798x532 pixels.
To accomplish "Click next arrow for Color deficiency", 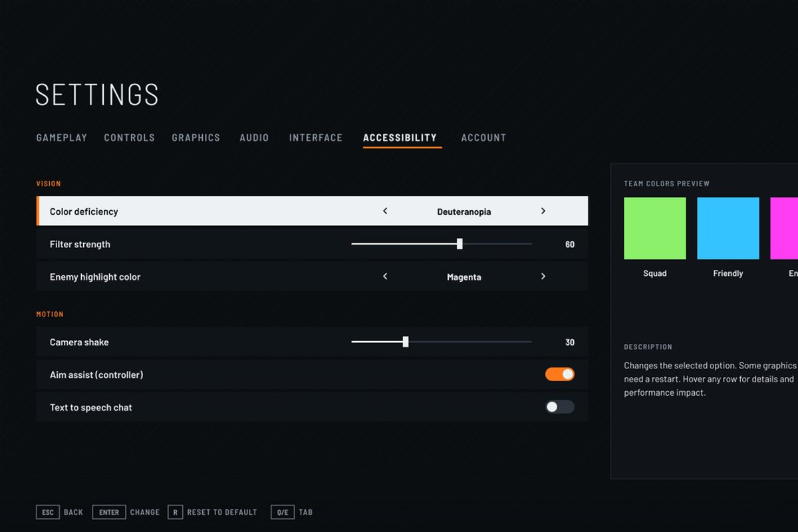I will (x=543, y=211).
